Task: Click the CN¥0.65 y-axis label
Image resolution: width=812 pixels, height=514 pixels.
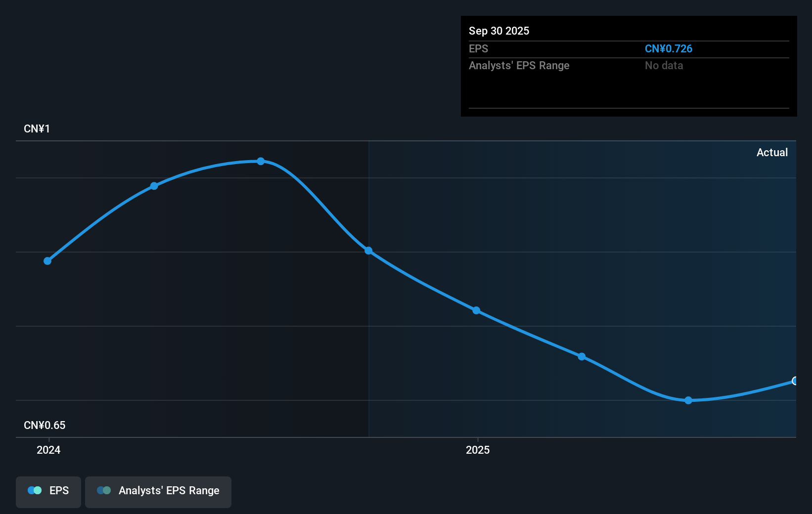Action: tap(45, 425)
